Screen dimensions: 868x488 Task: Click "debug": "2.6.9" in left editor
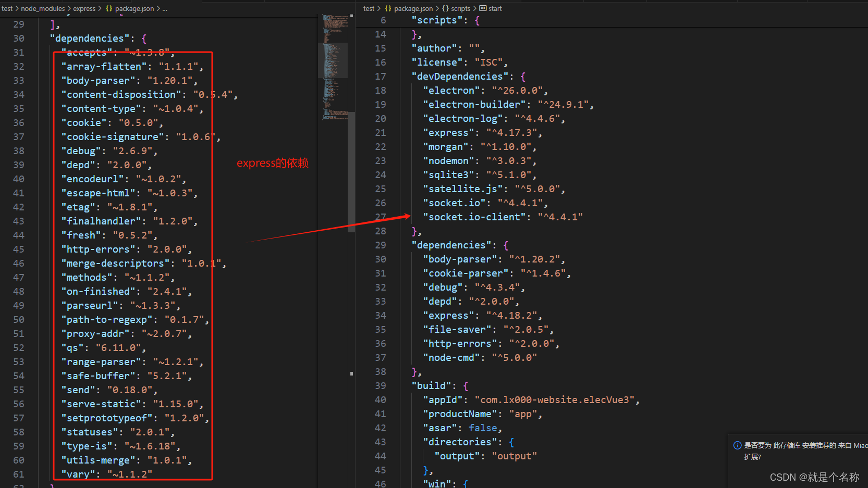[x=109, y=151]
